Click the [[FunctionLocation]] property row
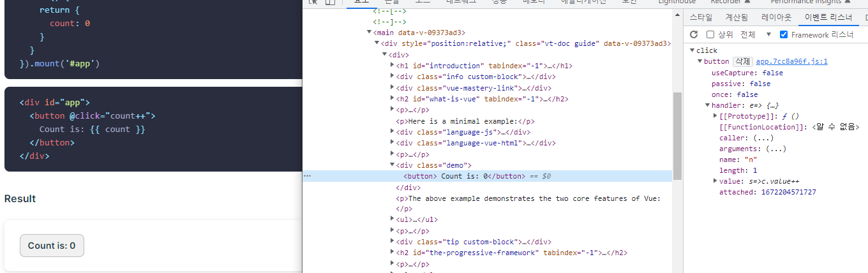Image resolution: width=868 pixels, height=273 pixels. [x=789, y=127]
